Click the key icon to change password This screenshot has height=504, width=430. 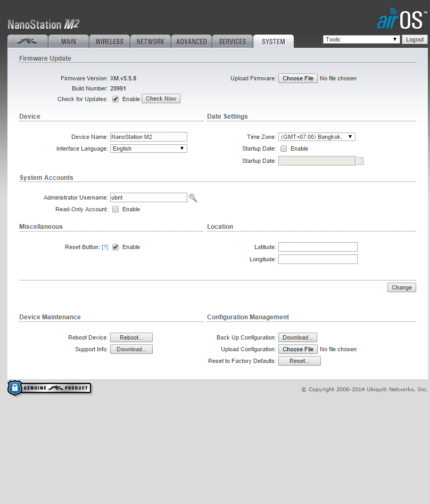193,197
